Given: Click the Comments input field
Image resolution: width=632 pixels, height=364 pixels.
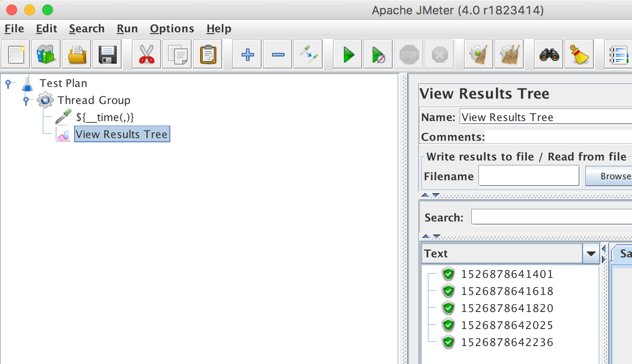Looking at the screenshot, I should coord(559,137).
